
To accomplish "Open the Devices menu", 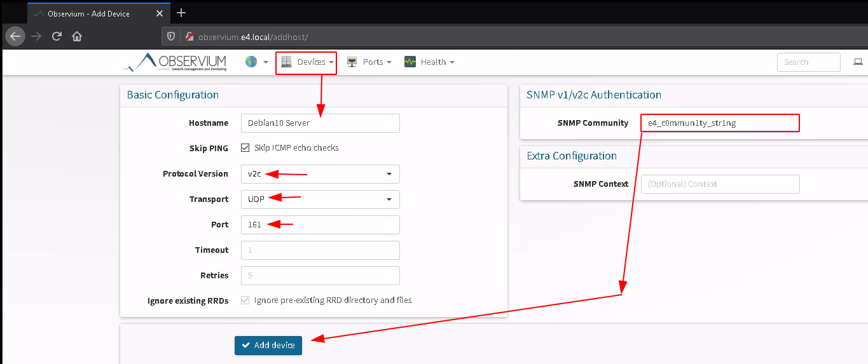I will tap(307, 62).
